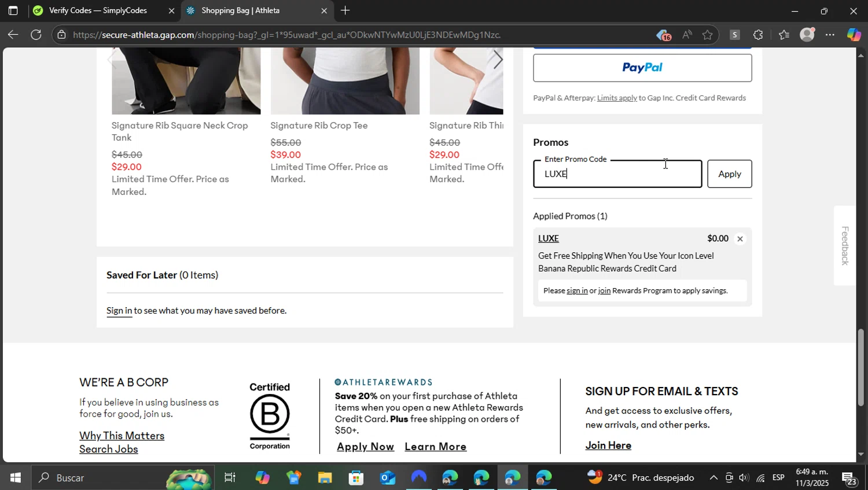Close the Shopping Bag Athleta tab
Viewport: 868px width, 490px height.
(x=323, y=10)
